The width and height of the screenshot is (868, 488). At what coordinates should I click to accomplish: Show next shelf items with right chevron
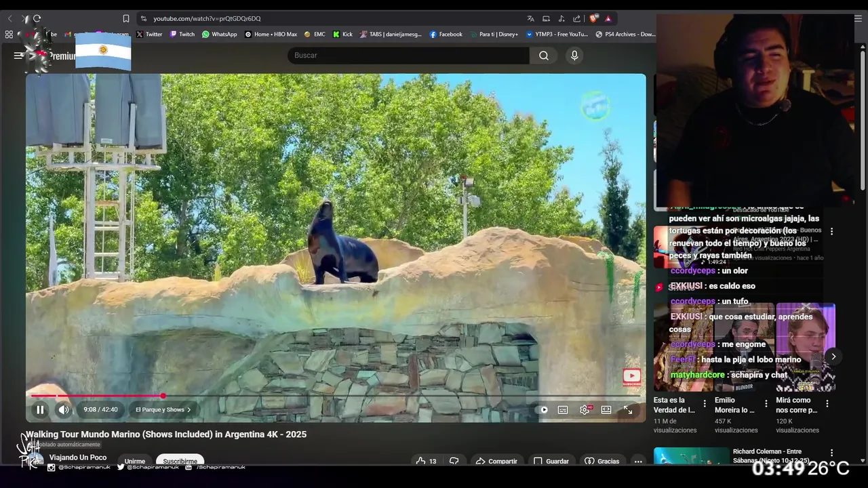(833, 357)
